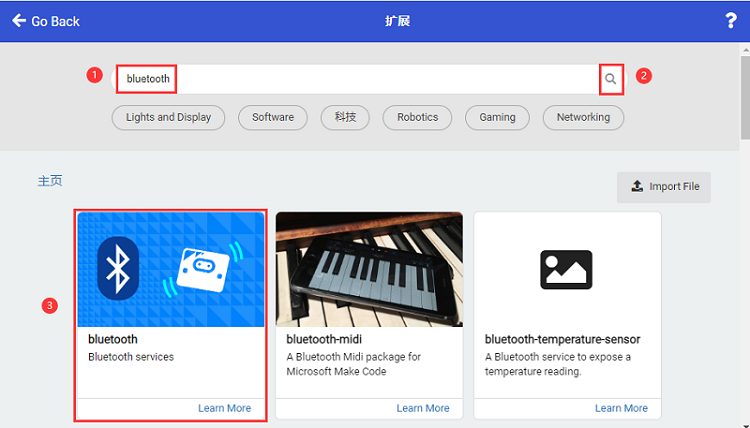This screenshot has width=750, height=428.
Task: Click the Import File button
Action: tap(663, 187)
